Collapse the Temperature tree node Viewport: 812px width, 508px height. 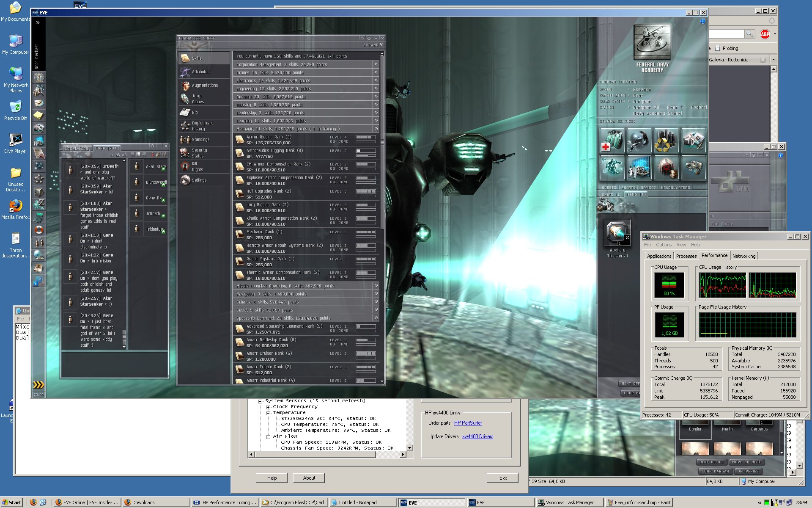tap(268, 413)
